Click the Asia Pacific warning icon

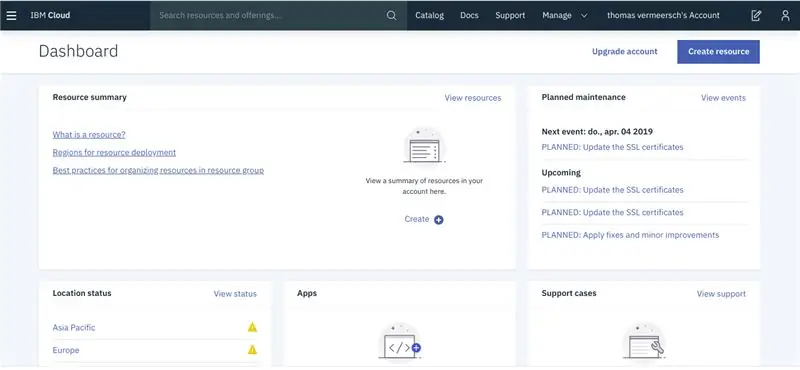[252, 327]
